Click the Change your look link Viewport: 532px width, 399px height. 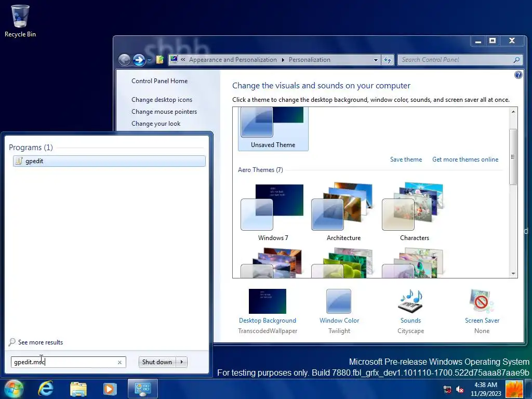pyautogui.click(x=156, y=124)
